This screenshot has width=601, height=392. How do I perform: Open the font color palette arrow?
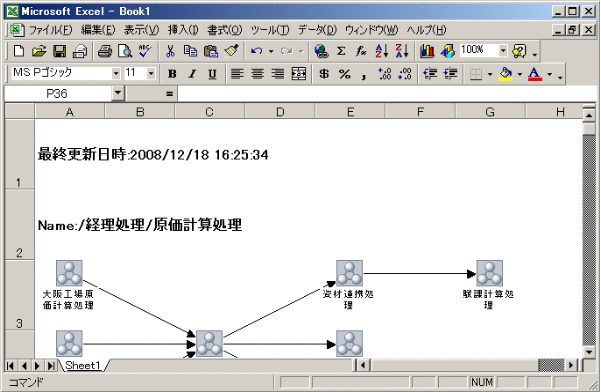(550, 74)
